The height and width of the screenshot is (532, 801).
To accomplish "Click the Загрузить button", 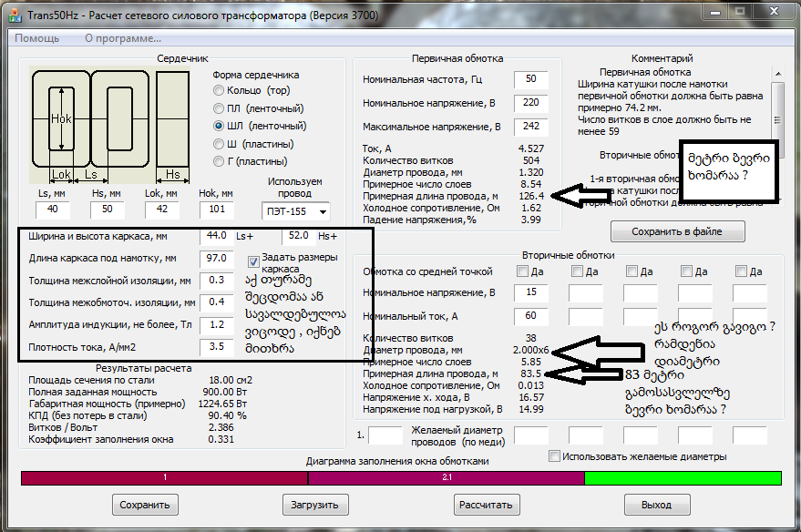I will coord(315,505).
